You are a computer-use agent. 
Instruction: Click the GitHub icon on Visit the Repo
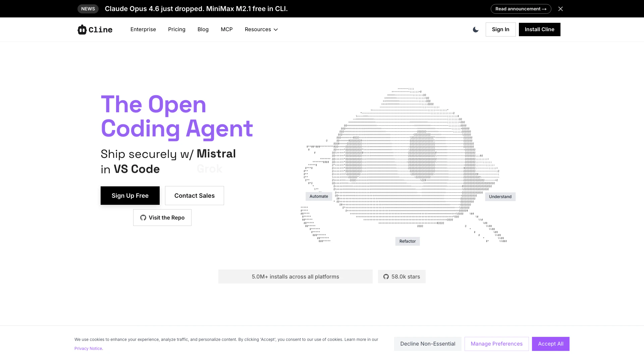click(x=143, y=218)
